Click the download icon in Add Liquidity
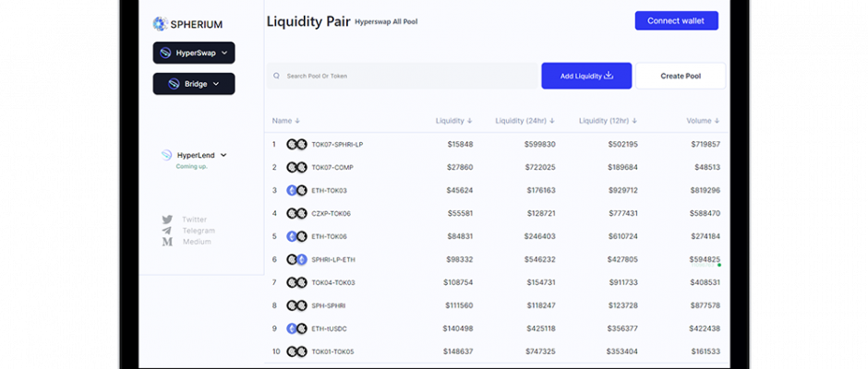 (x=609, y=76)
